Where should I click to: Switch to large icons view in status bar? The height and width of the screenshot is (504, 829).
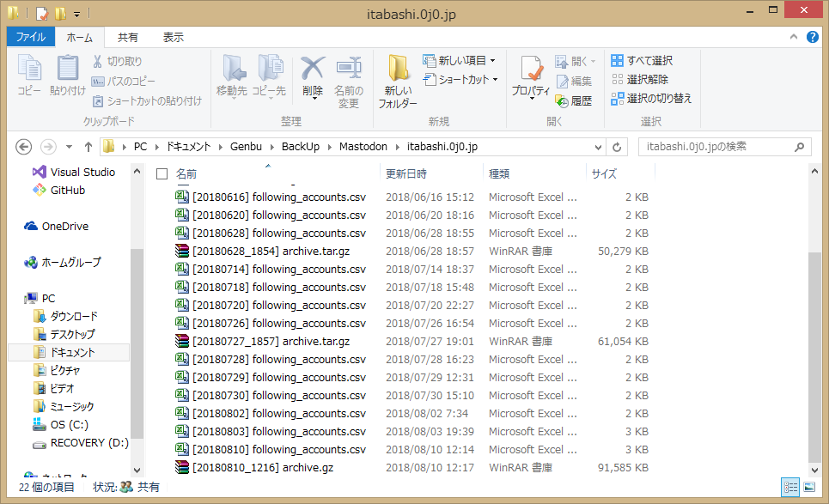point(808,487)
